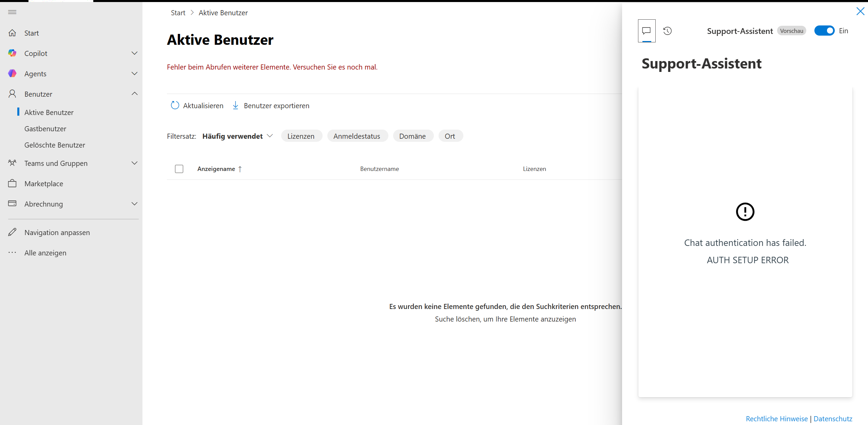
Task: Check the select-all users checkbox
Action: [179, 169]
